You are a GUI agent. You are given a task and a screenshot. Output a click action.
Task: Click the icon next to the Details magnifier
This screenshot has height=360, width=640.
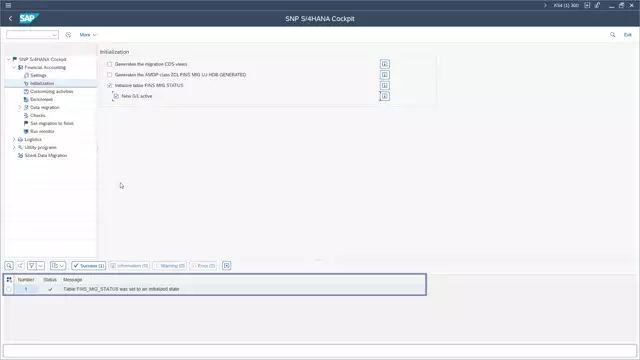[20, 266]
